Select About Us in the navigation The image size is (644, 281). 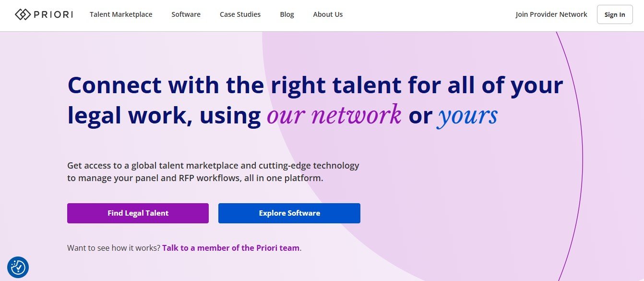point(328,14)
